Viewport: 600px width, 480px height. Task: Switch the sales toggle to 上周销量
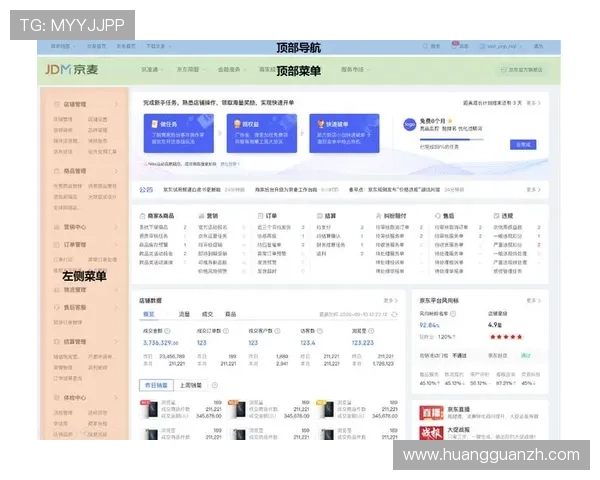[191, 385]
